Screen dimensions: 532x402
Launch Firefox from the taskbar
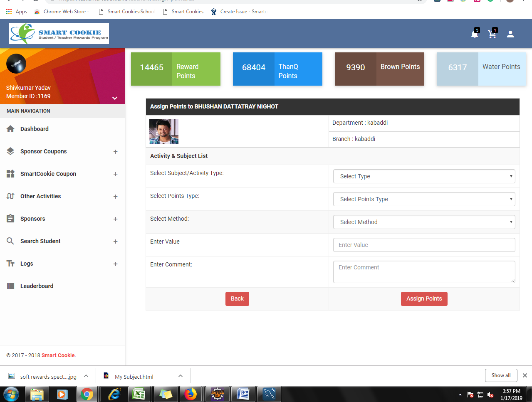tap(191, 394)
